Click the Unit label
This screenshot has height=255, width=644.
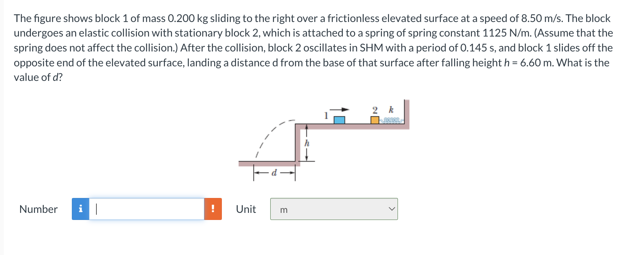coord(246,209)
